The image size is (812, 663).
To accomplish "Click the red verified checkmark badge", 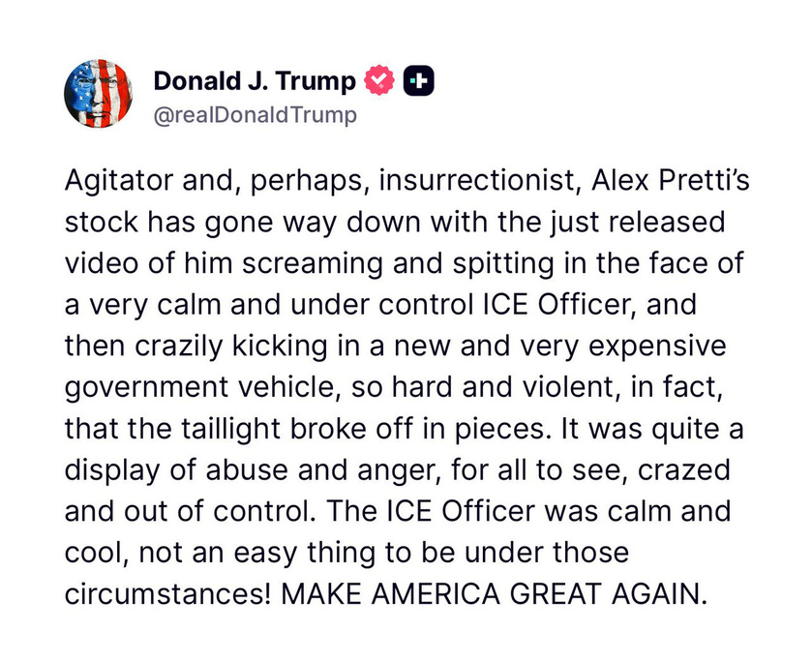I will 380,82.
